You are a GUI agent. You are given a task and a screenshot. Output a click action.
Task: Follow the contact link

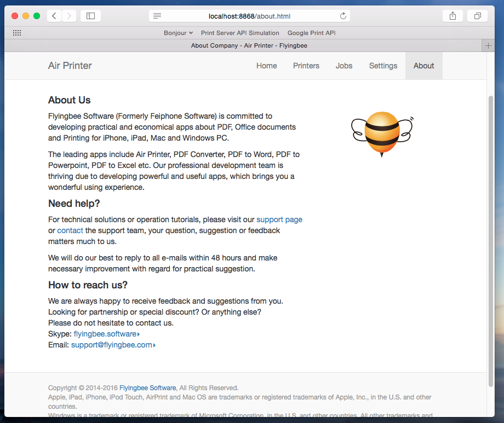pos(70,230)
